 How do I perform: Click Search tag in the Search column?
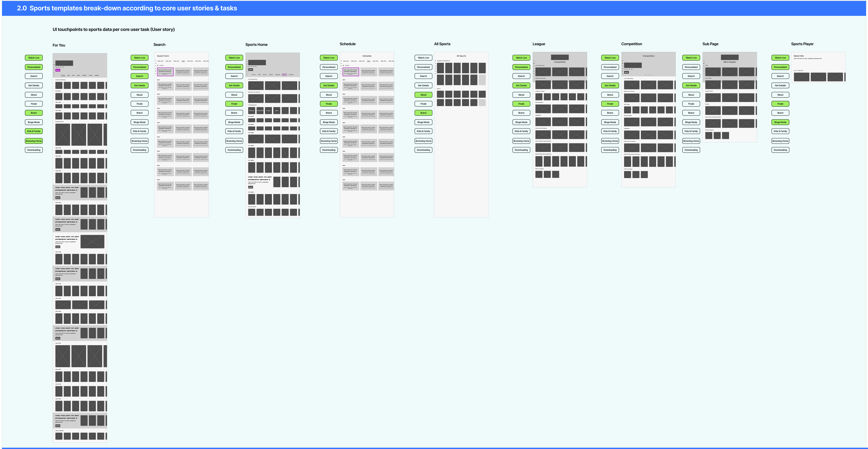click(x=139, y=76)
